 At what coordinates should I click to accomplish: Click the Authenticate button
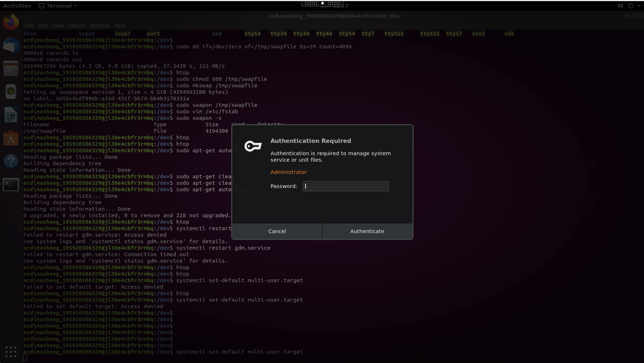point(367,231)
